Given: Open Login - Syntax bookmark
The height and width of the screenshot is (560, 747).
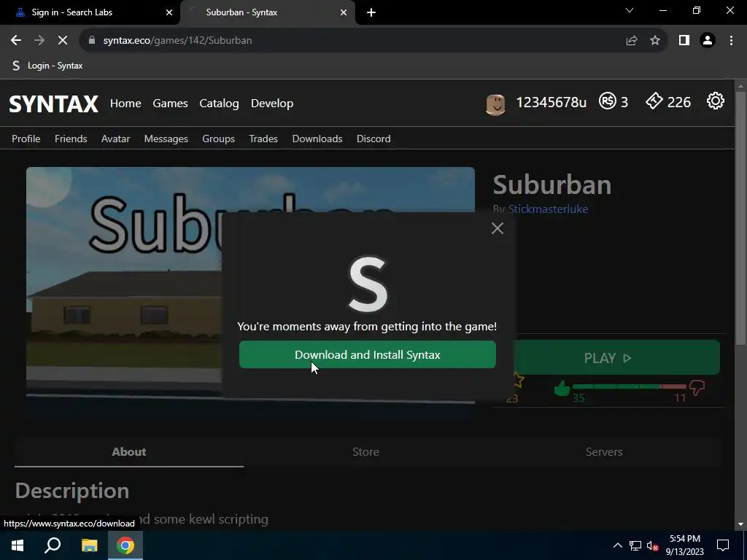Looking at the screenshot, I should [47, 66].
